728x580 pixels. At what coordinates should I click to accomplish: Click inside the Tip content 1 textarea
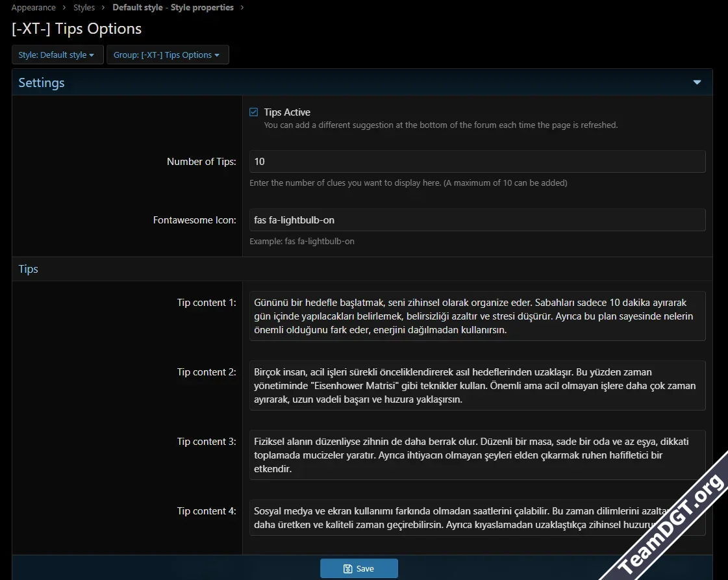pyautogui.click(x=477, y=316)
